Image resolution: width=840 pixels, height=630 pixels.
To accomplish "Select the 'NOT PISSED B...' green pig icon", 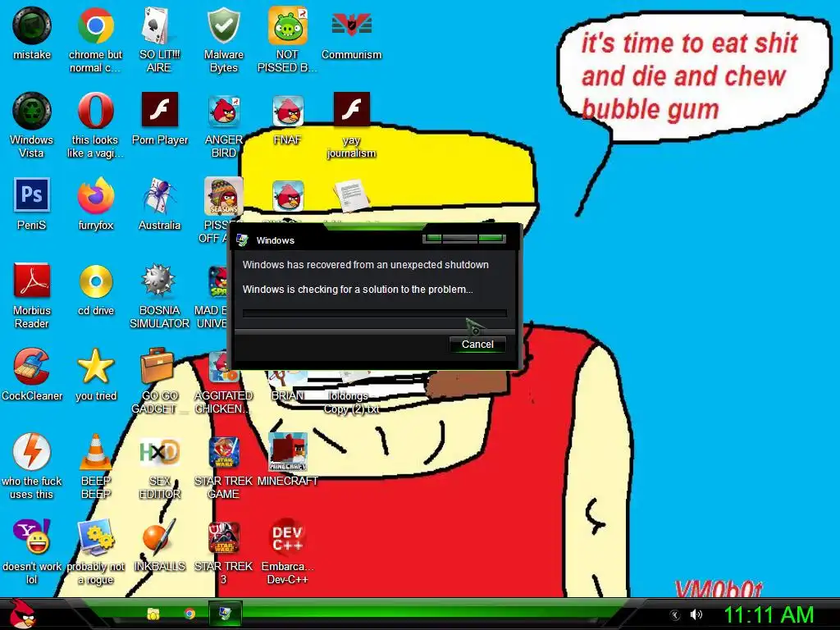I will pos(288,25).
